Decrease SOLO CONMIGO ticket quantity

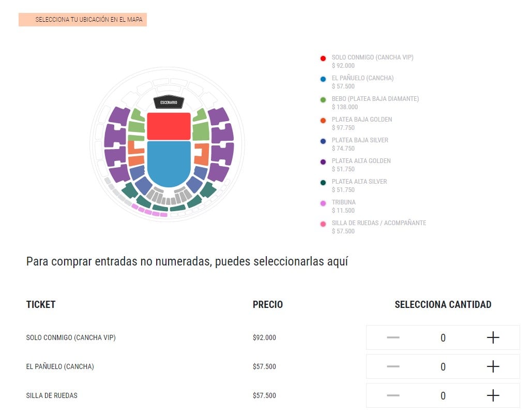click(x=392, y=337)
